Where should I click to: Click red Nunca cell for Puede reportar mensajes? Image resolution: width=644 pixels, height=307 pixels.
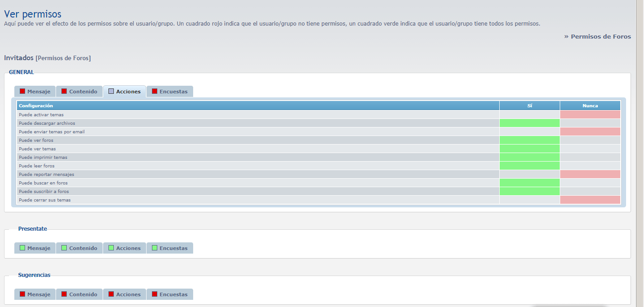coord(590,174)
